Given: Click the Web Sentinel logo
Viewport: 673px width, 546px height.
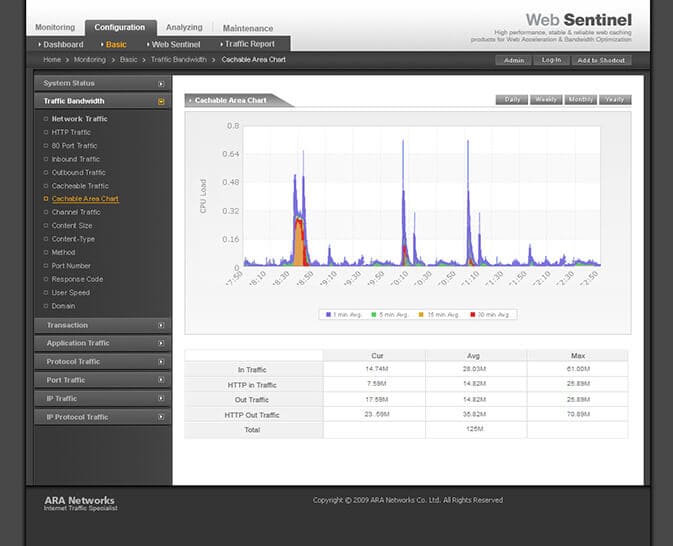Looking at the screenshot, I should point(579,20).
